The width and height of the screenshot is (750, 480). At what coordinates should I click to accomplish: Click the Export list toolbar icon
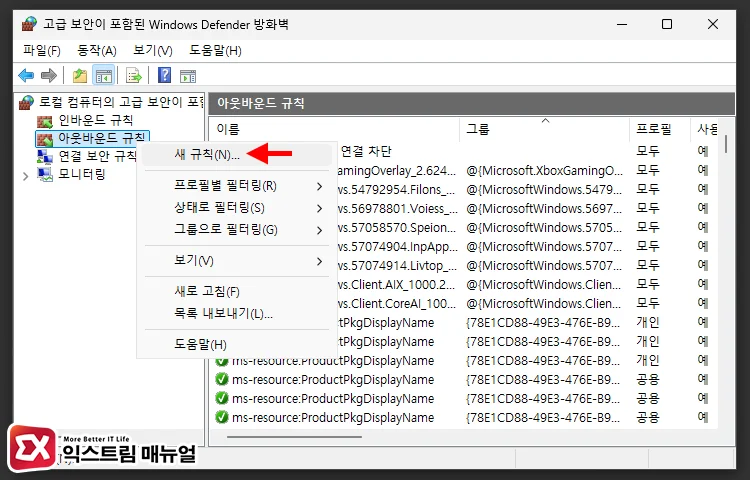[133, 75]
